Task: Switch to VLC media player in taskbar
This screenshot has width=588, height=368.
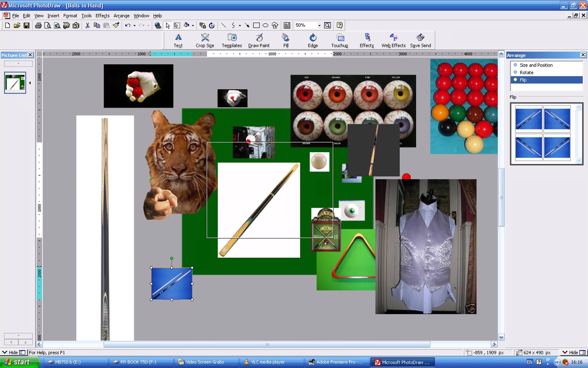Action: pos(267,362)
